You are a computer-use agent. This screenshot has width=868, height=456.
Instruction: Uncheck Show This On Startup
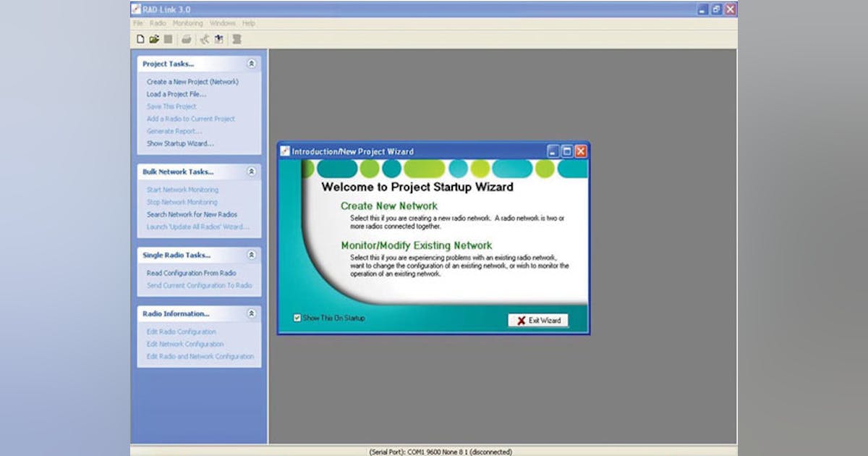click(x=299, y=317)
